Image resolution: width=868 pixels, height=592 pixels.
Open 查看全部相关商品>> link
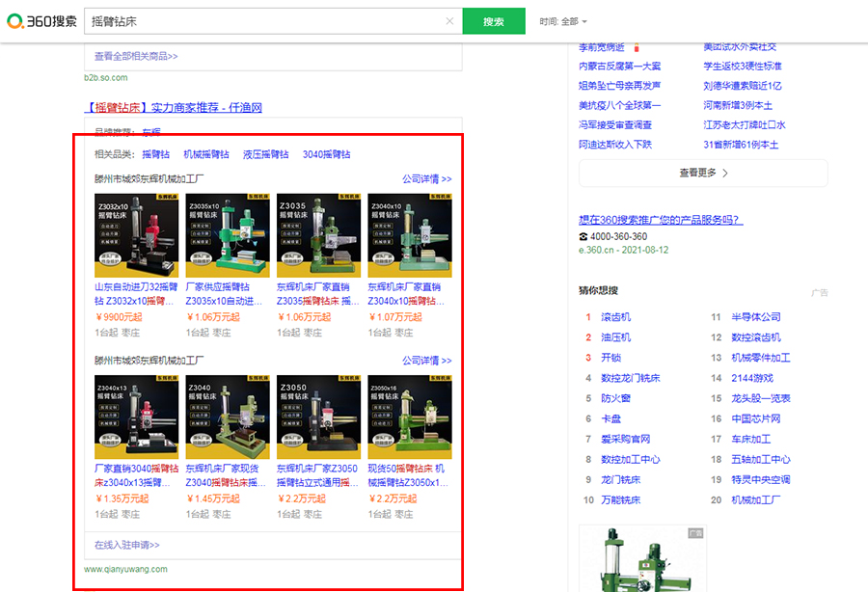pyautogui.click(x=136, y=57)
